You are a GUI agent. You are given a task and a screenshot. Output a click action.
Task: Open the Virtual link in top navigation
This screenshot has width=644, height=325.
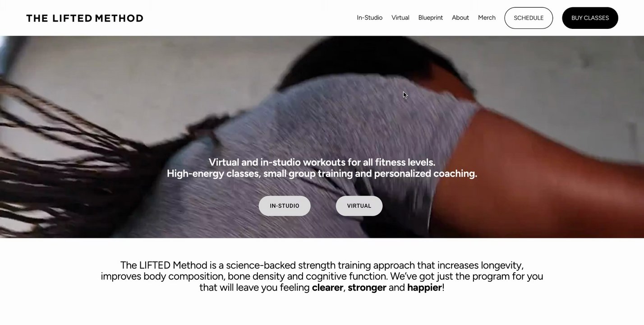(400, 18)
